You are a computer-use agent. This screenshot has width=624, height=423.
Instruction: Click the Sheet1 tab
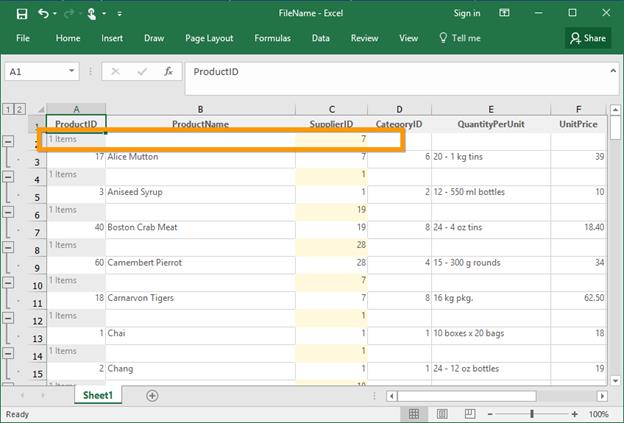point(98,395)
